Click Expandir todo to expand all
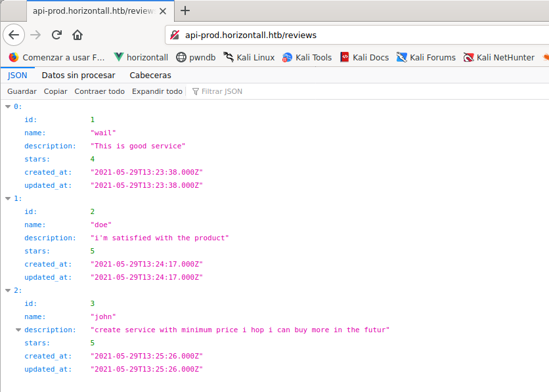This screenshot has height=392, width=549. pos(157,91)
